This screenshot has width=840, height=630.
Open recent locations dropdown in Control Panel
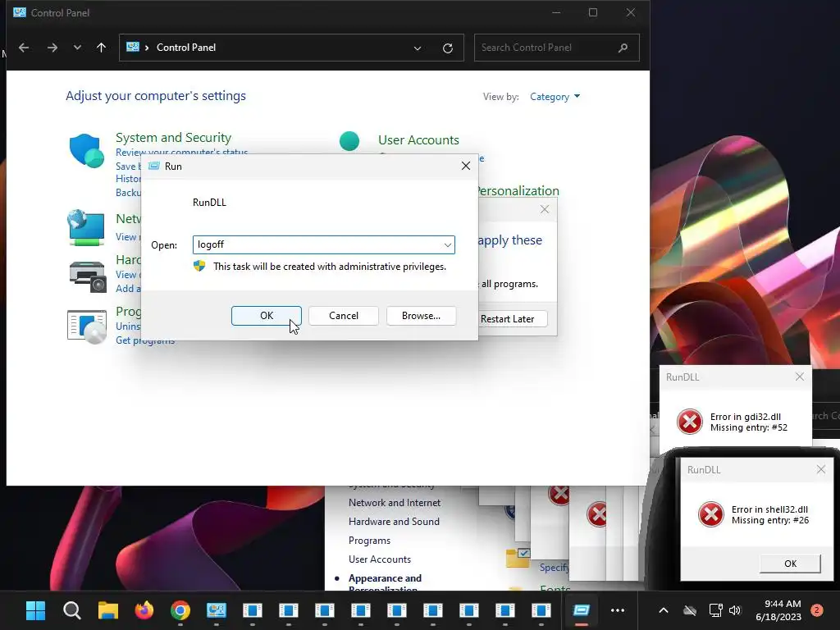77,48
